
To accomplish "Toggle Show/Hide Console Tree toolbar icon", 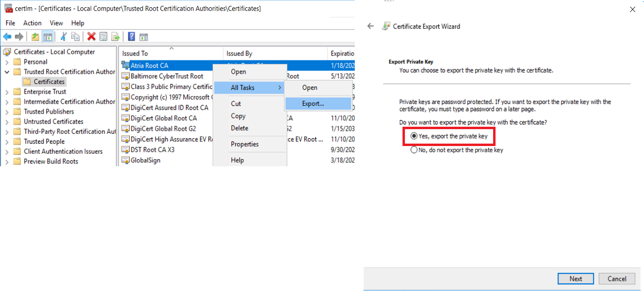I will point(47,37).
